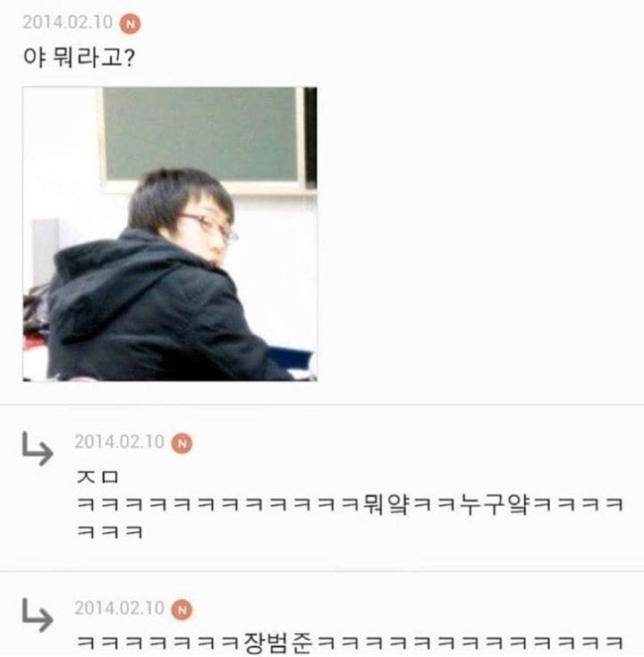Click the reply arrow icon of the first reply
Screen dimensions: 644x657
[x=38, y=449]
